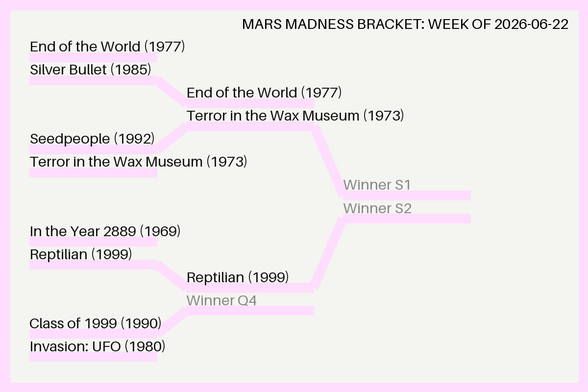Click the pink bar under Winner Q4
Image resolution: width=588 pixels, height=392 pixels.
tap(250, 311)
